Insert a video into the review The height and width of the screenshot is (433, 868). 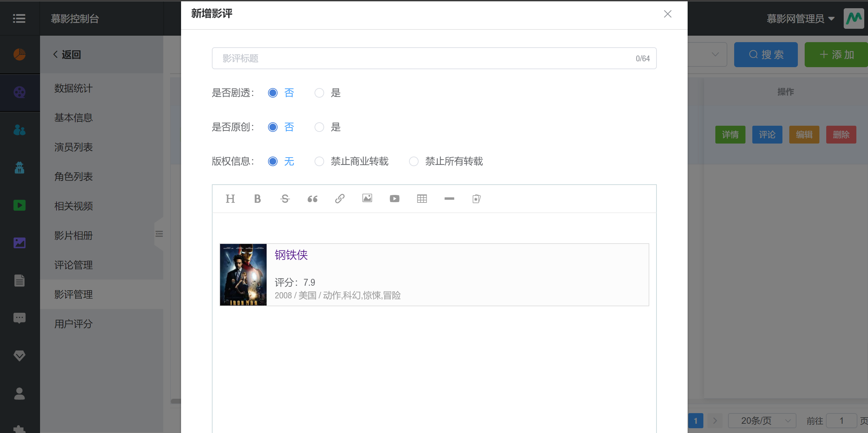click(394, 199)
